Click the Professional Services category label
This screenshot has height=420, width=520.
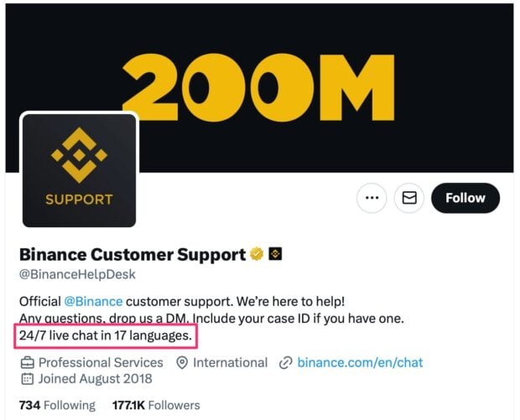[x=101, y=363]
